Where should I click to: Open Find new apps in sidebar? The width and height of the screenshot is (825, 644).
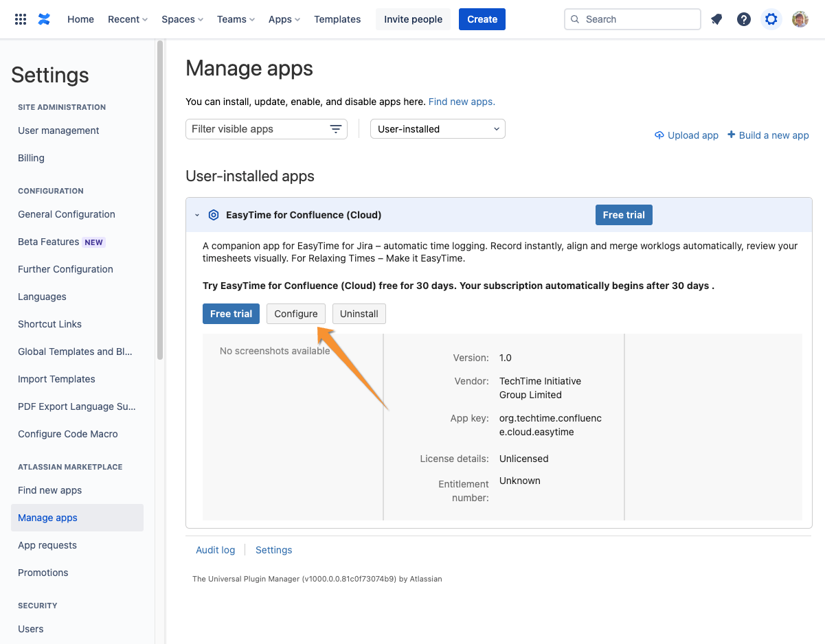coord(49,490)
